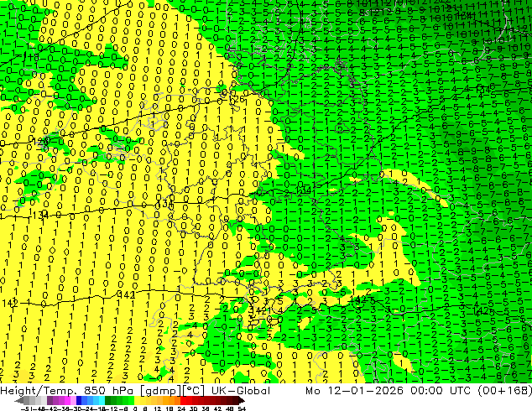The width and height of the screenshot is (532, 411).
Task: Click the "[gdmp]" unit label
Action: pos(162,391)
